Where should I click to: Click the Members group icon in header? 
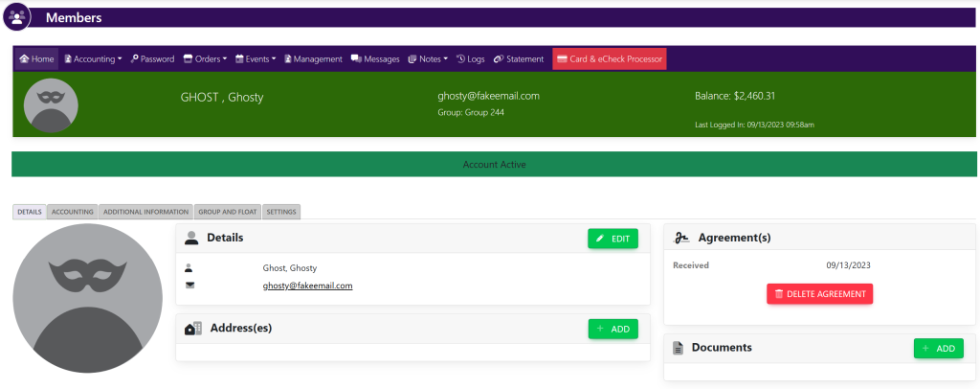tap(16, 17)
